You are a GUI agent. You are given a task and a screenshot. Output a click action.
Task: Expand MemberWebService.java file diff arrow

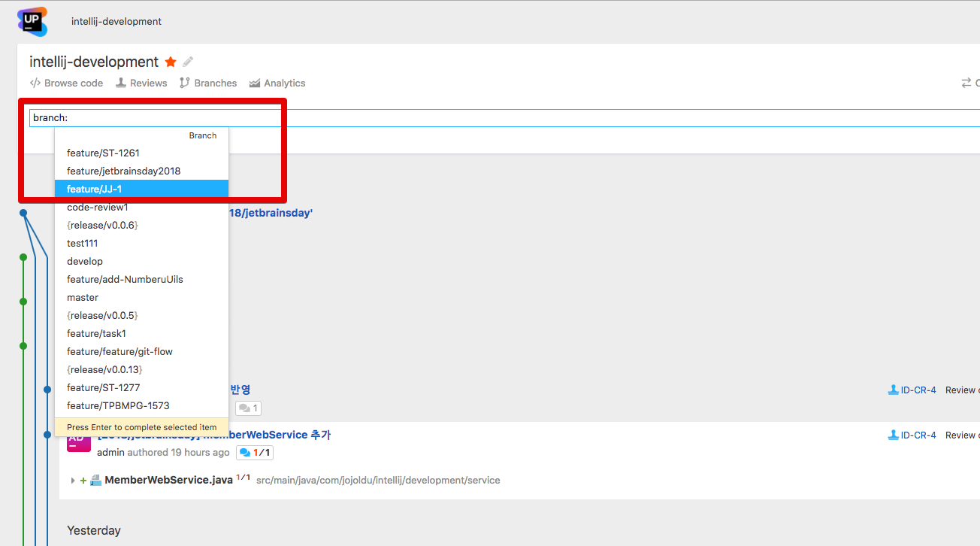[73, 480]
